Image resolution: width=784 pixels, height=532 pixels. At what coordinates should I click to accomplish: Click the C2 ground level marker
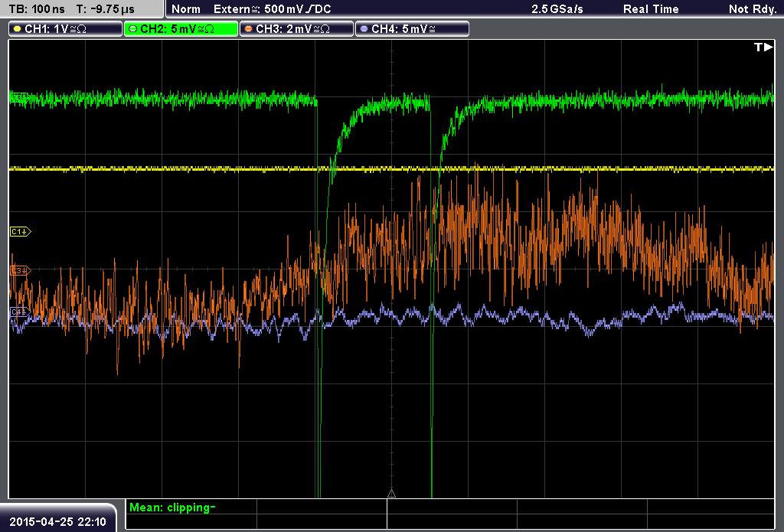point(19,97)
